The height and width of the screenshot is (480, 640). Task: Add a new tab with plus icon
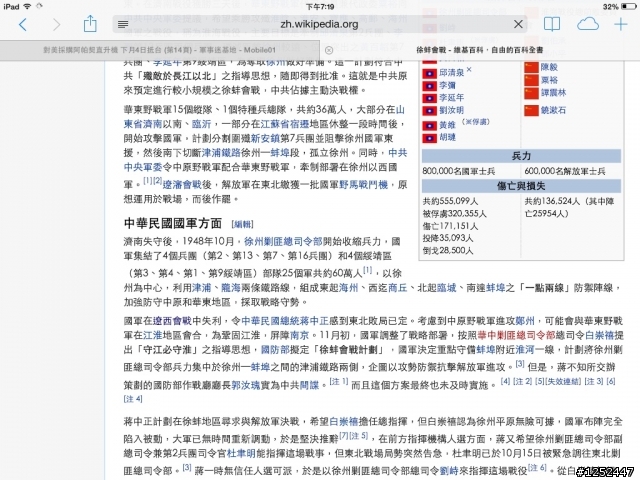[621, 24]
